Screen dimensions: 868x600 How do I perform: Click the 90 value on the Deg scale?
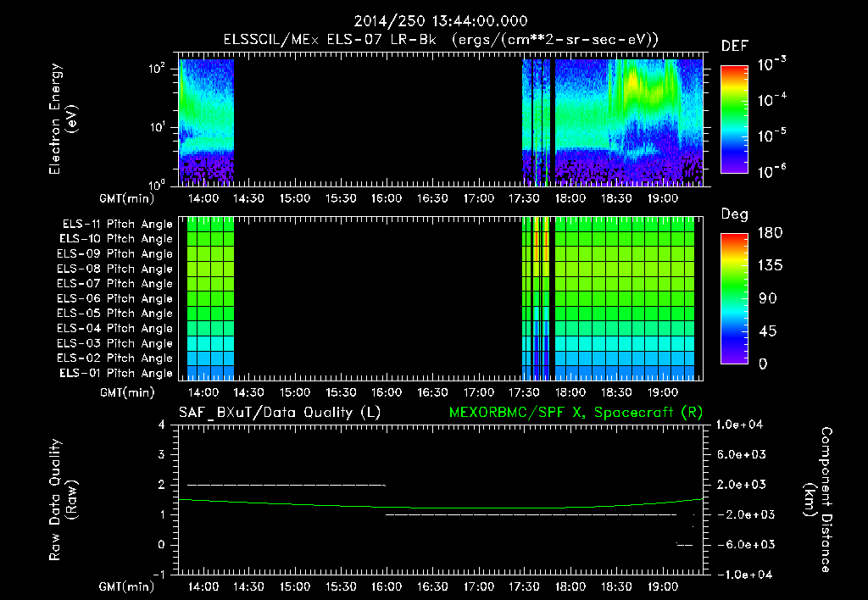[x=767, y=298]
